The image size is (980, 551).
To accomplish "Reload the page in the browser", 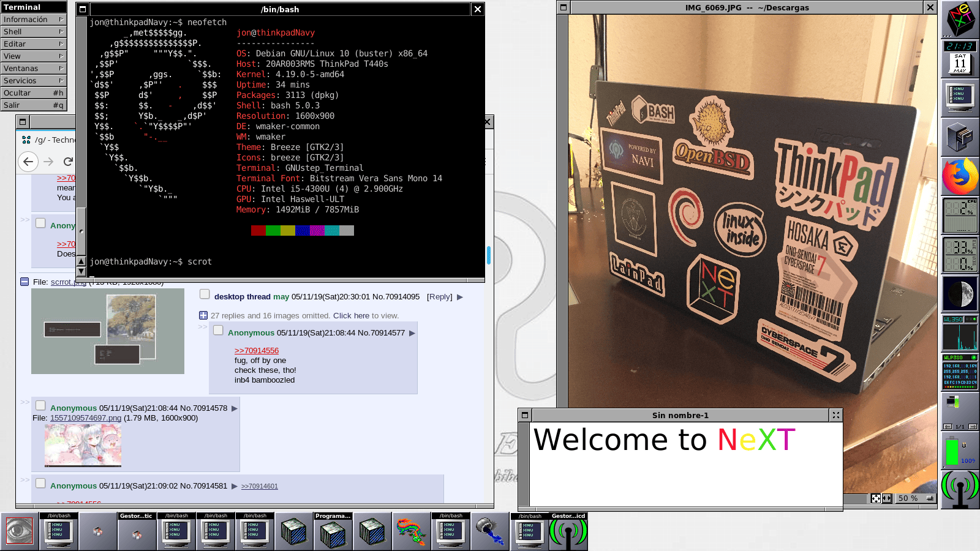I will (x=68, y=162).
